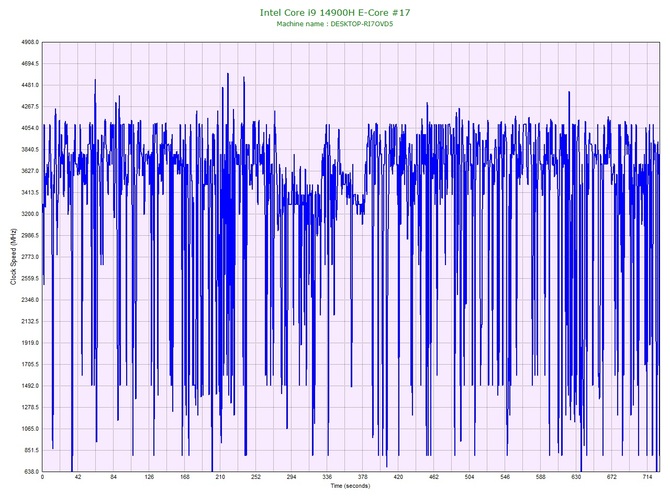Select the 3200.0 y-axis value
This screenshot has height=503, width=670.
pos(30,214)
